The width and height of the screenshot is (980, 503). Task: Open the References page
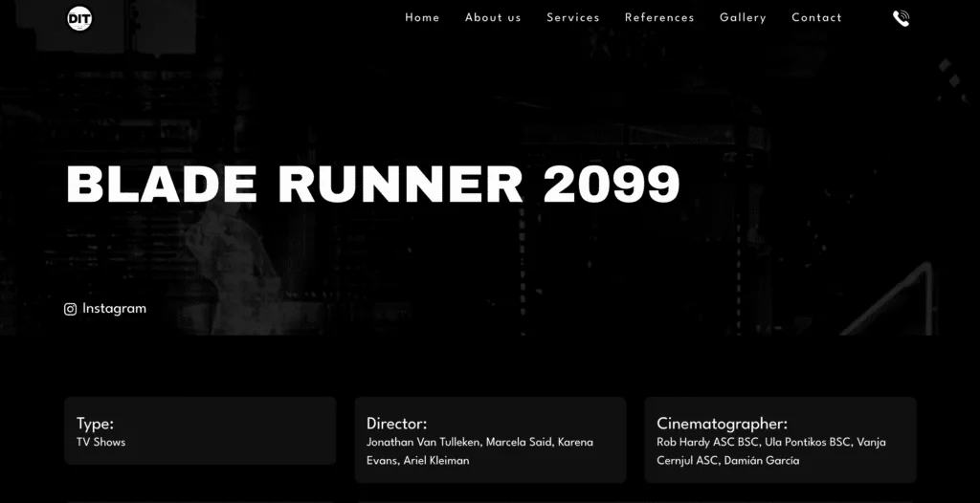(x=659, y=17)
